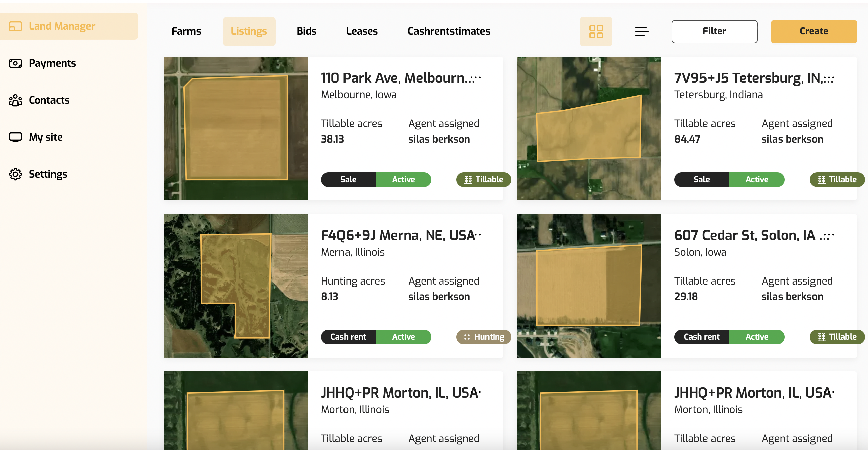Open Contacts via the people icon
The width and height of the screenshot is (868, 450).
click(15, 100)
